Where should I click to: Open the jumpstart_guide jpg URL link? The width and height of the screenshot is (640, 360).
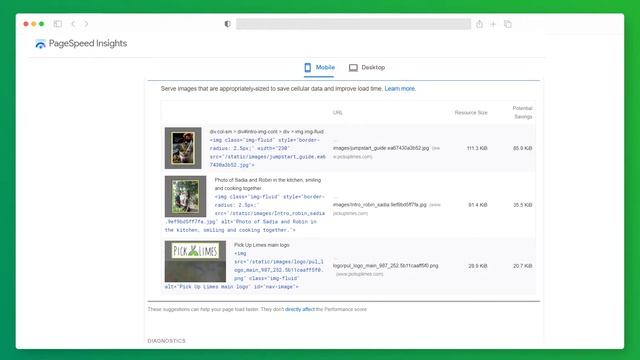point(381,148)
